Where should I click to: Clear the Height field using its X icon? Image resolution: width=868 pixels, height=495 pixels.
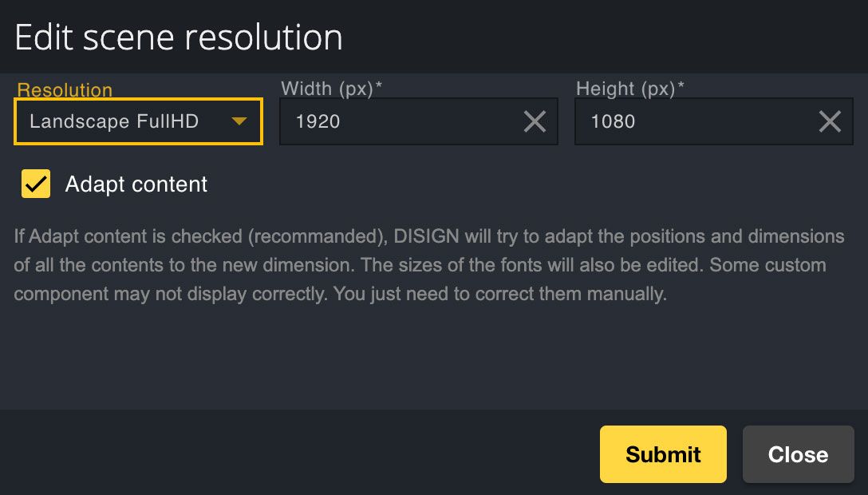[x=830, y=121]
